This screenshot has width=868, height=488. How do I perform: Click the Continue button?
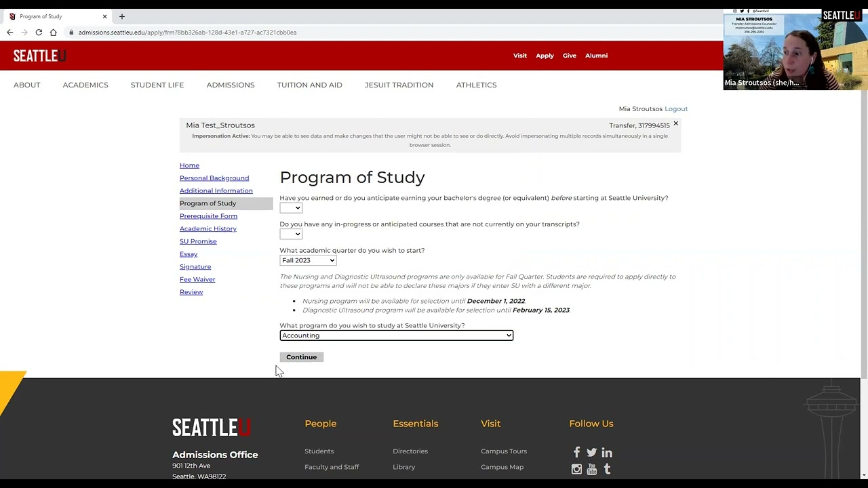(x=301, y=357)
